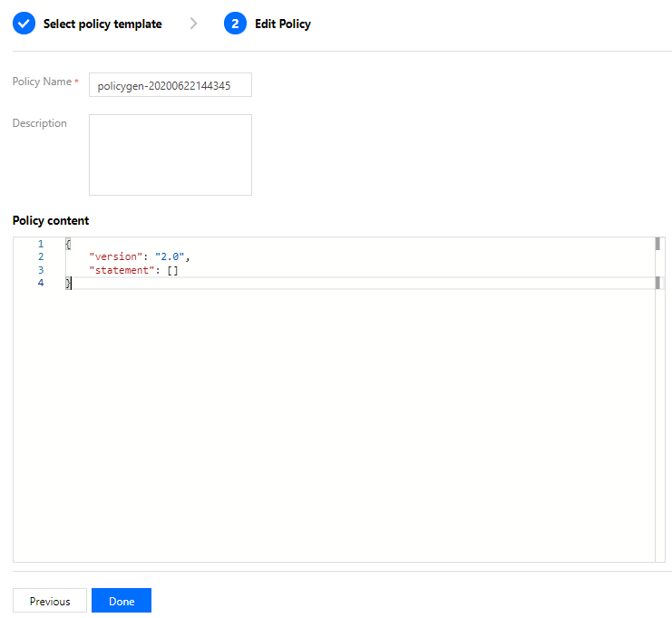
Task: Click the completed step checkmark icon
Action: [24, 24]
